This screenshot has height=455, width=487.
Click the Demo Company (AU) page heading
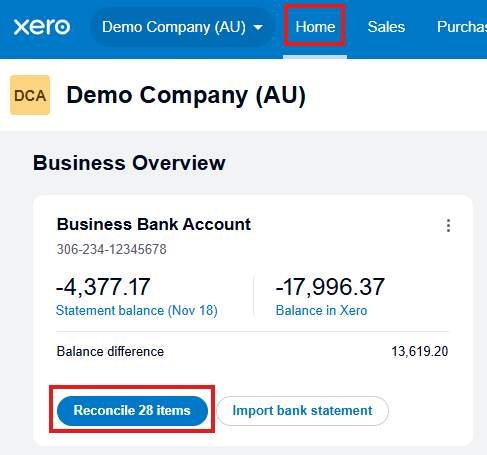186,95
